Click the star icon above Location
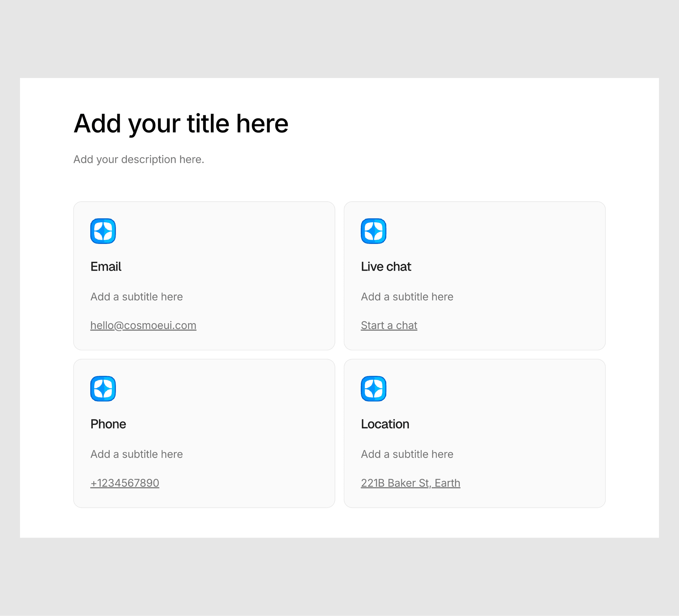 [373, 389]
